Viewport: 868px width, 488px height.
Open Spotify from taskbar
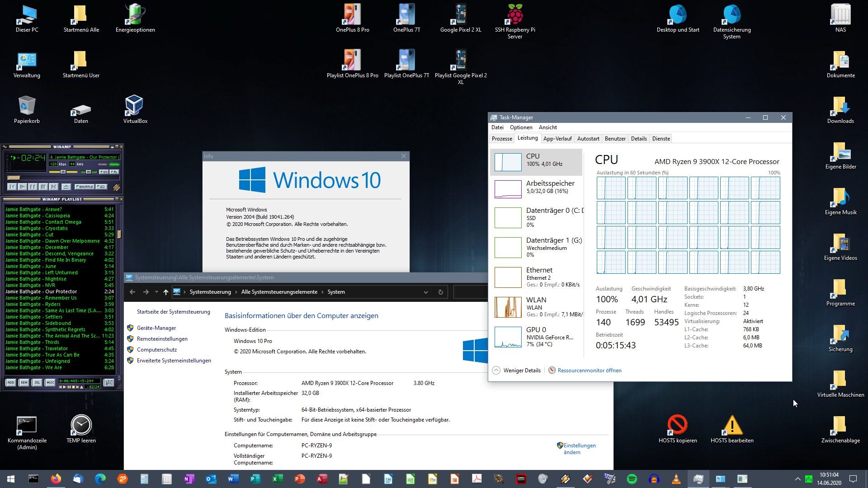[632, 479]
